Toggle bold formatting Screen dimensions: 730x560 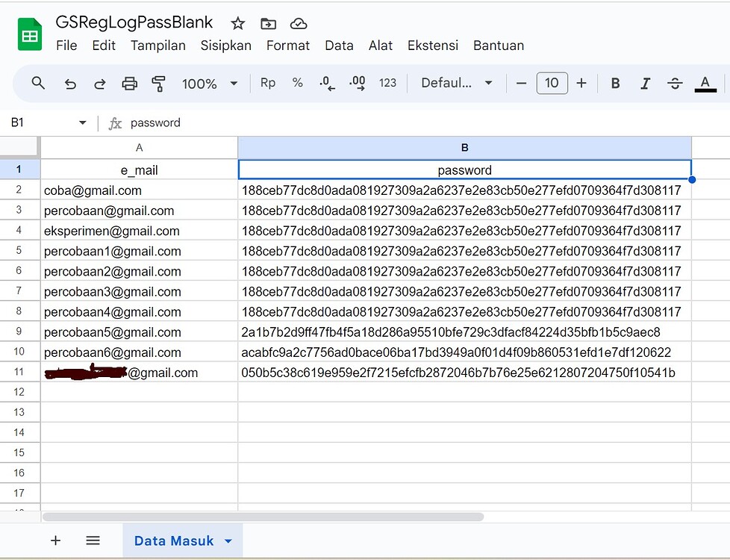coord(614,83)
